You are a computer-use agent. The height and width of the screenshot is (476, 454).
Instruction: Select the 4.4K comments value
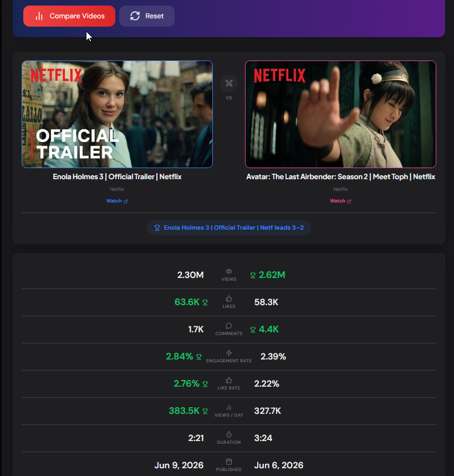pos(269,330)
